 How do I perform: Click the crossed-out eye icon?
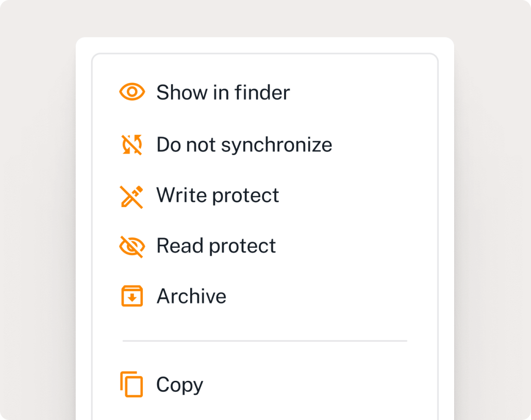click(132, 246)
